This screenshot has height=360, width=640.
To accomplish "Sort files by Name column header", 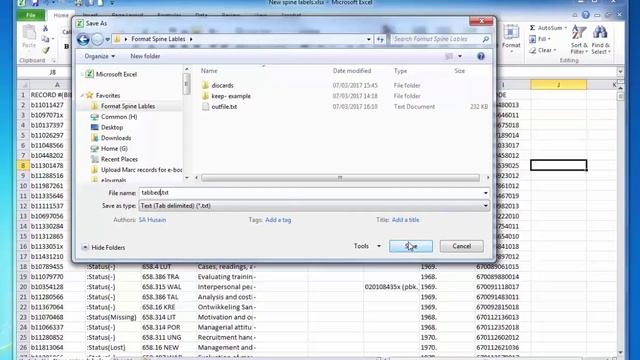I will [209, 71].
